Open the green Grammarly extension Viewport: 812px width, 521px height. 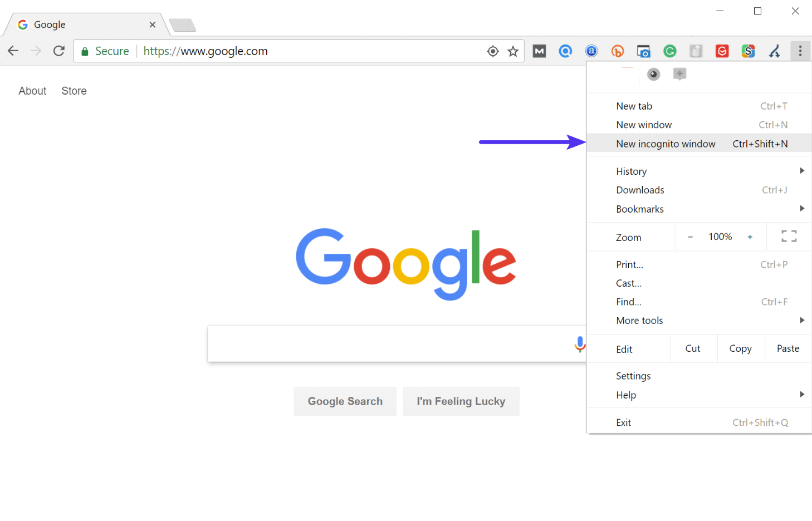pyautogui.click(x=670, y=51)
